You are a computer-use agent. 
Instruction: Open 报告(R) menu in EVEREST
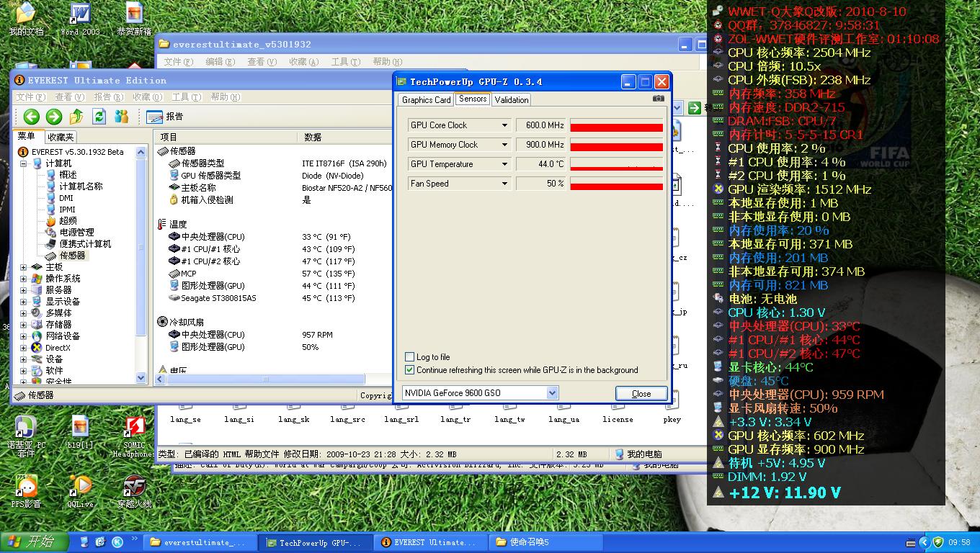(108, 97)
